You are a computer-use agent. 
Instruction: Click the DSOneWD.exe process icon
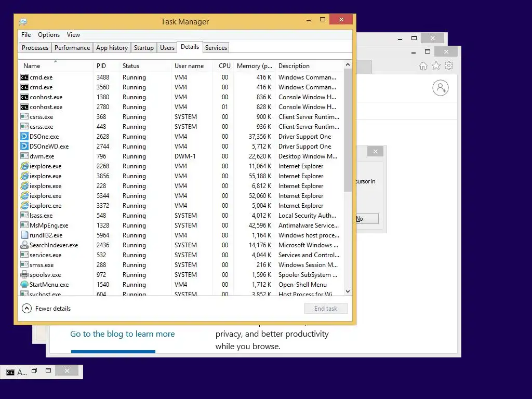[x=24, y=146]
